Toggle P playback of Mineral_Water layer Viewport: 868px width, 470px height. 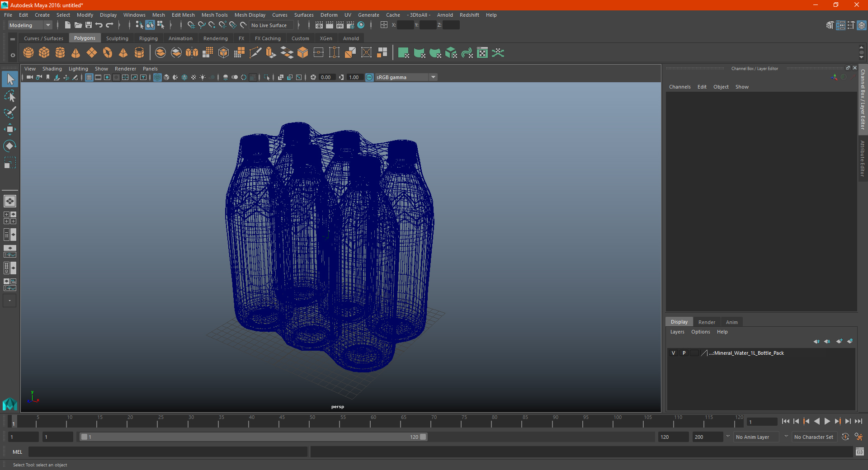click(684, 353)
